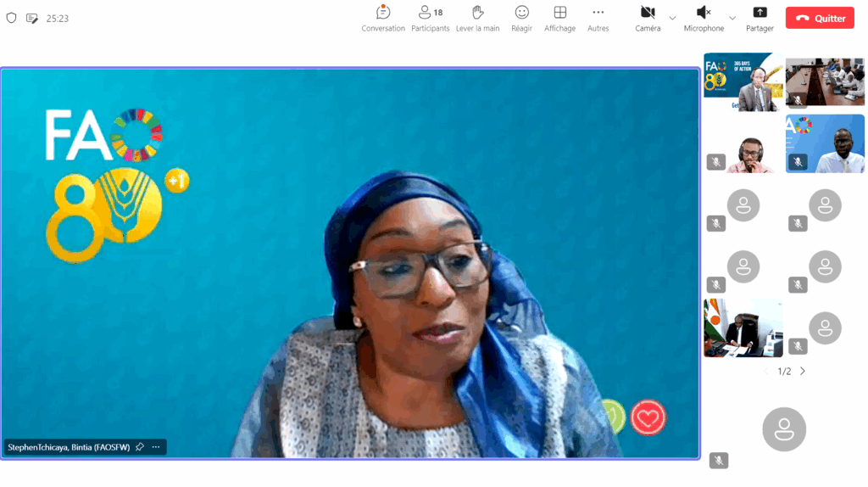This screenshot has width=868, height=487.
Task: Open the Autres more actions menu
Action: [x=598, y=18]
